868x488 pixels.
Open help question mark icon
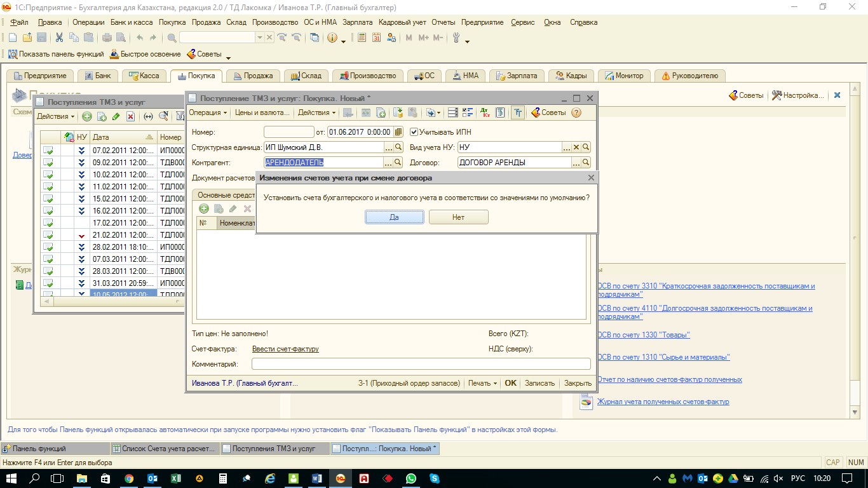click(x=576, y=112)
